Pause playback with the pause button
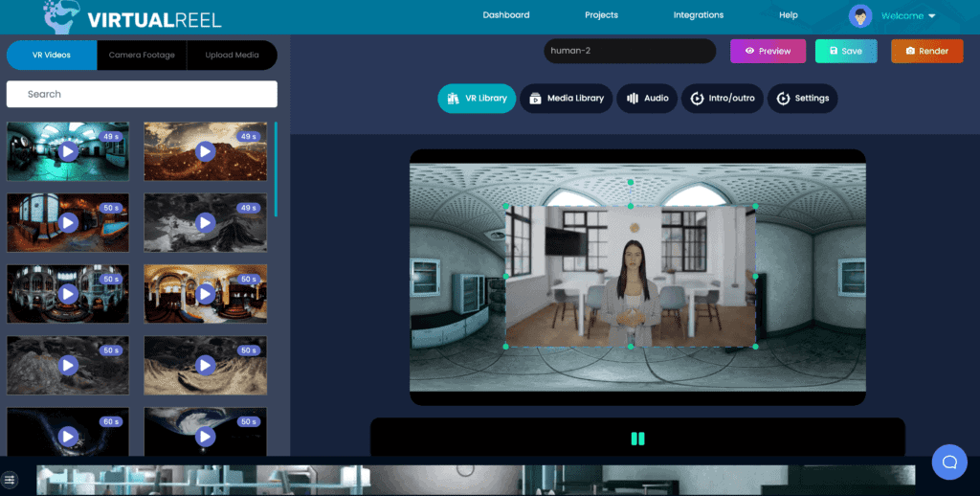980x496 pixels. point(637,439)
